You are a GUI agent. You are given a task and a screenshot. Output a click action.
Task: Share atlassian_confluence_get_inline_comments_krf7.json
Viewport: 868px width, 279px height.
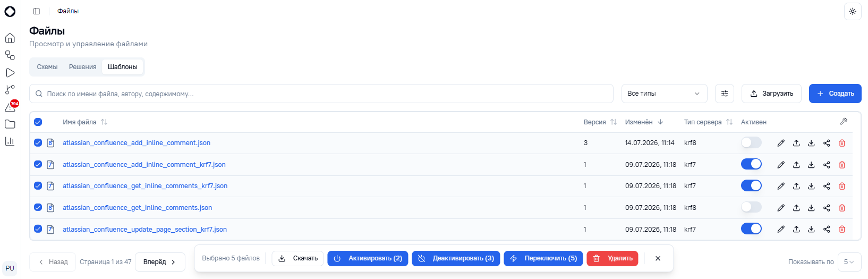pyautogui.click(x=827, y=186)
